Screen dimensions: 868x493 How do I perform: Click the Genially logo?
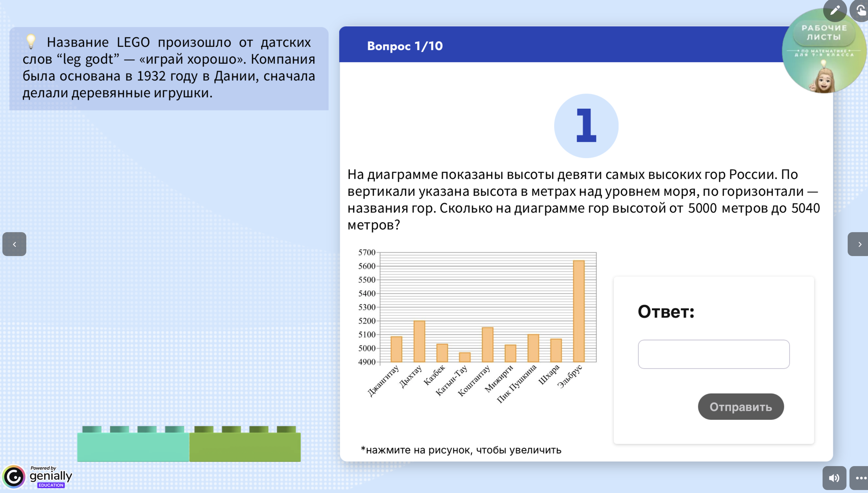37,476
